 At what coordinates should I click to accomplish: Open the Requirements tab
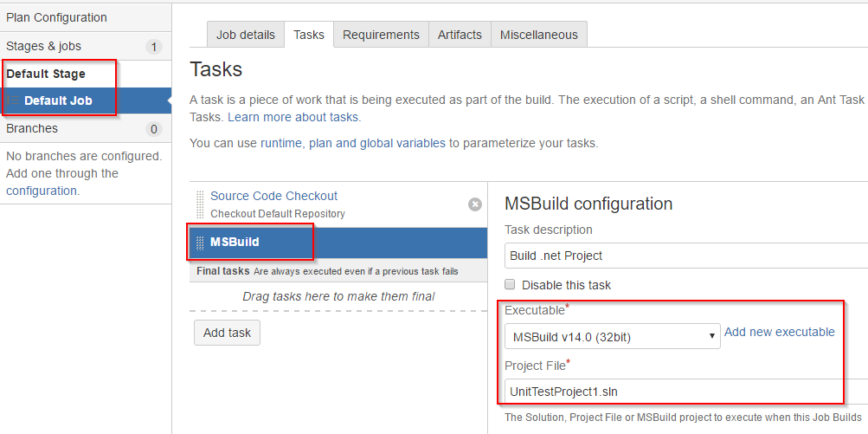381,35
